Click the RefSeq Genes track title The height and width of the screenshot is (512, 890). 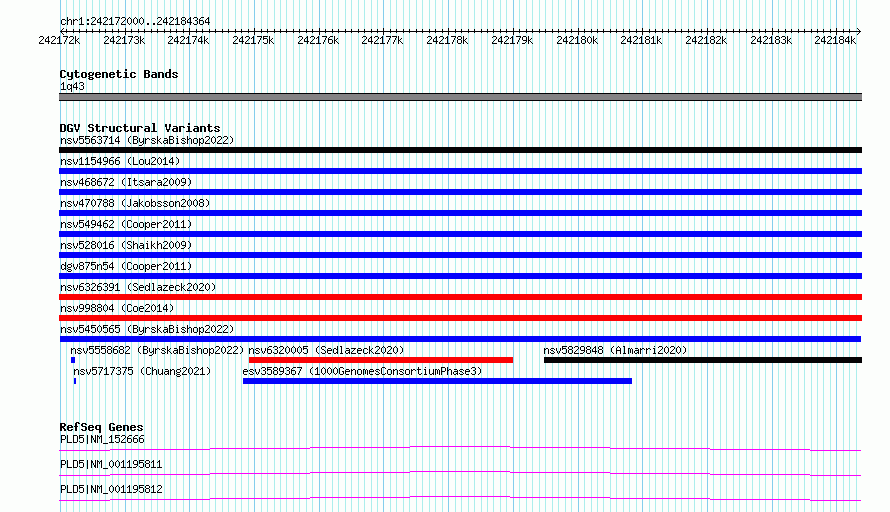tap(102, 427)
